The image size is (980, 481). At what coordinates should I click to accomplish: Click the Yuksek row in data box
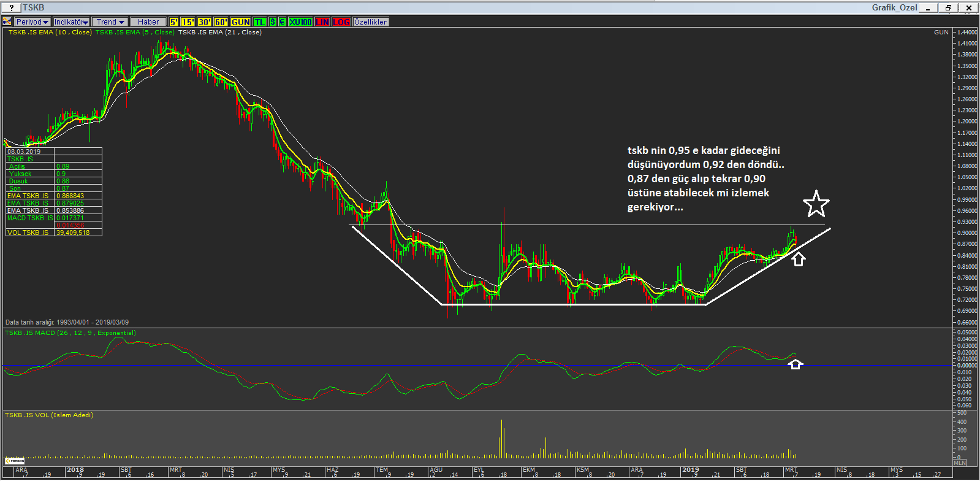(x=54, y=174)
